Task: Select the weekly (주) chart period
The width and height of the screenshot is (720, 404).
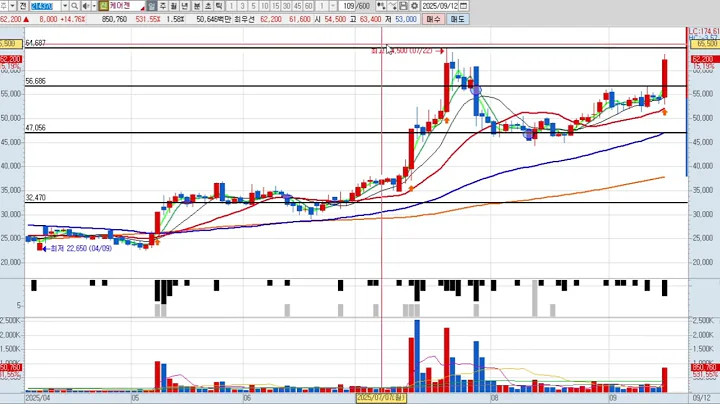Action: 163,6
